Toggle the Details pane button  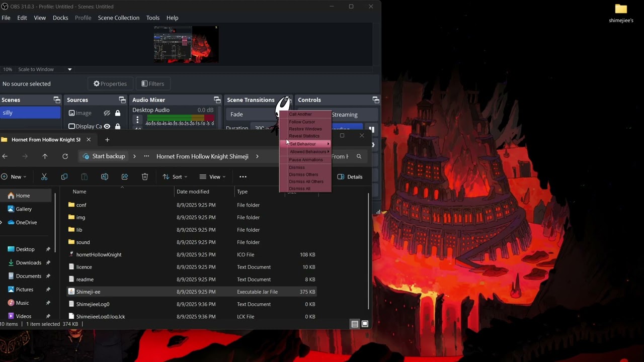pos(350,176)
